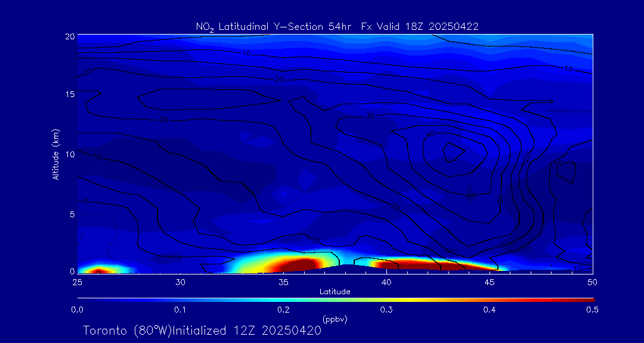Click the innermost closed contour near 10 km altitude
This screenshot has height=343, width=644.
click(x=453, y=151)
